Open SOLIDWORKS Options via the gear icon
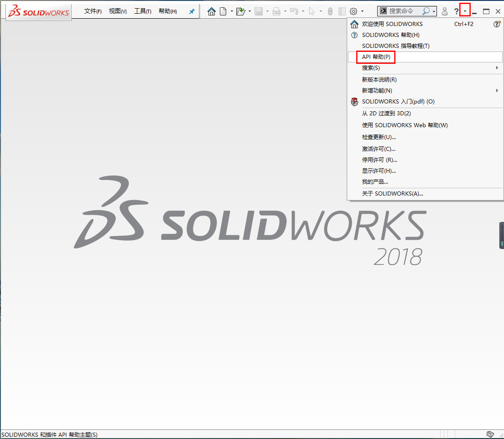The height and width of the screenshot is (439, 504). pyautogui.click(x=353, y=11)
